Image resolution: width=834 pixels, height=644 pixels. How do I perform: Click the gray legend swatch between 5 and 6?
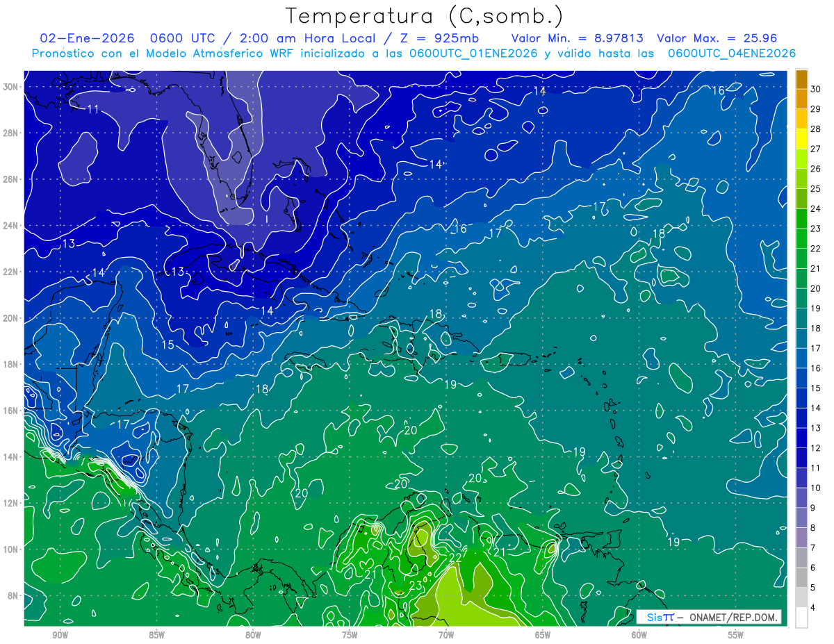click(x=801, y=577)
